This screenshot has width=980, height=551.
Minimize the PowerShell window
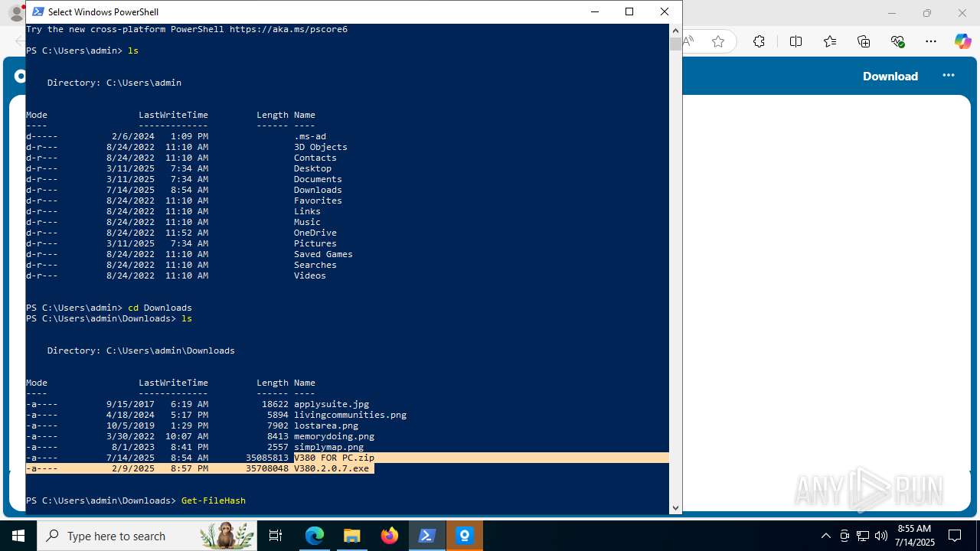pos(595,11)
